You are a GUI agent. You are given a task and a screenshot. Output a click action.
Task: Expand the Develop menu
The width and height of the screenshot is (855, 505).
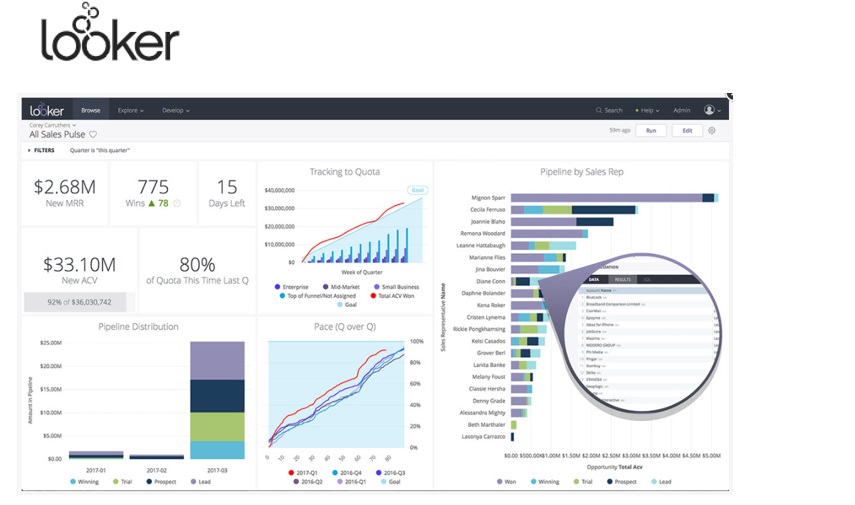tap(176, 110)
